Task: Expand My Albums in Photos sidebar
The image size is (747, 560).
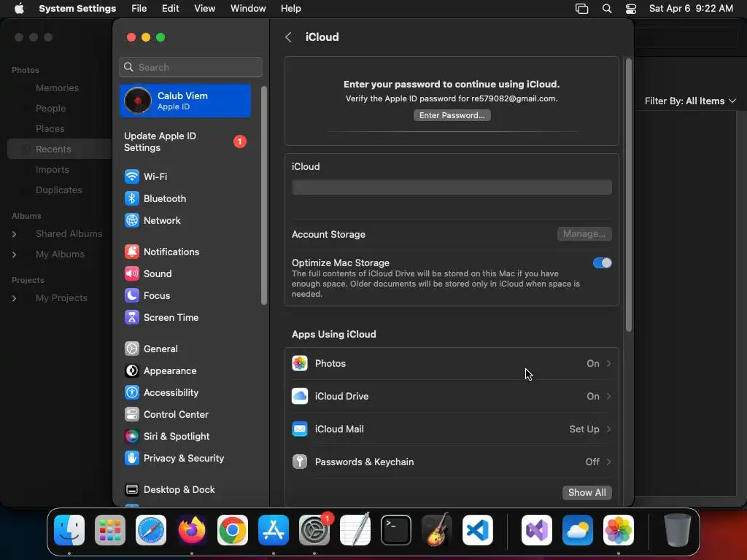Action: (15, 254)
